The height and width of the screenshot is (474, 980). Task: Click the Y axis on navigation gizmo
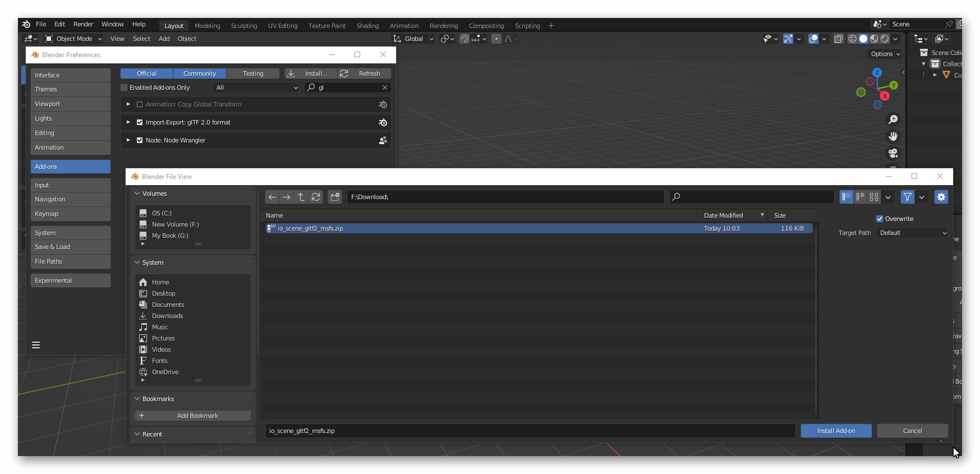tap(894, 85)
